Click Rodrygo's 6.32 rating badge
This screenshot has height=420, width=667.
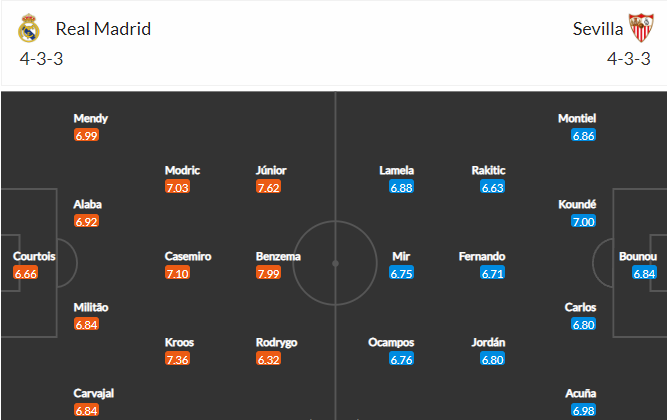[x=268, y=359]
